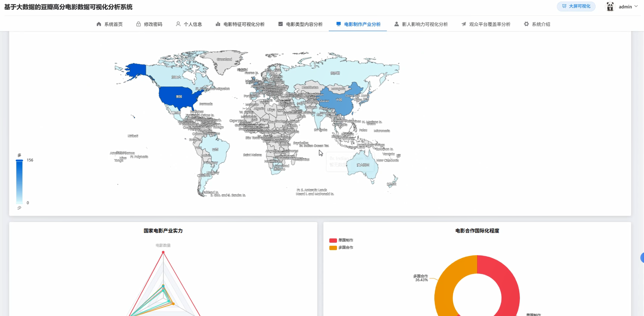The width and height of the screenshot is (644, 316).
Task: Click the page title 基于大数据的豆瓣高分电影数据可视化分析系统
Action: coord(68,7)
